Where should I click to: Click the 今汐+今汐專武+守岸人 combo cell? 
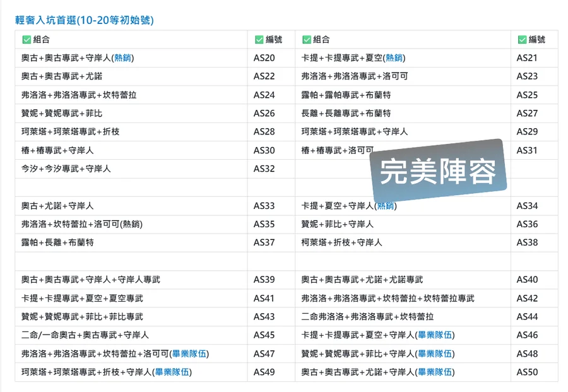(x=66, y=169)
